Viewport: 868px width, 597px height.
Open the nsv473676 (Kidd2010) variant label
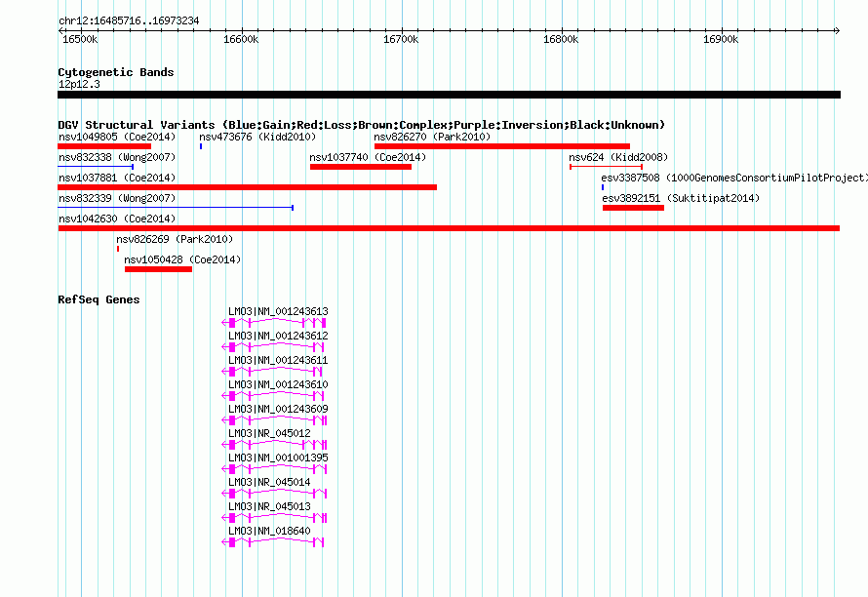point(257,137)
